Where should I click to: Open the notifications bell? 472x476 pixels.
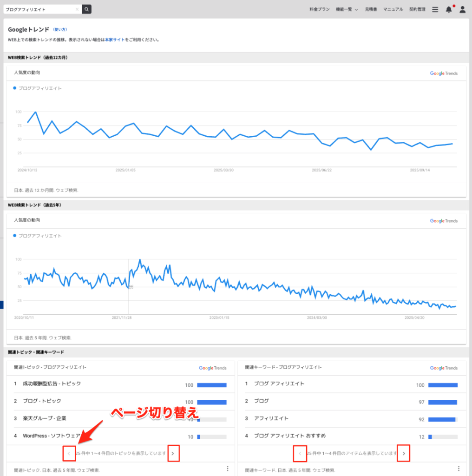448,9
